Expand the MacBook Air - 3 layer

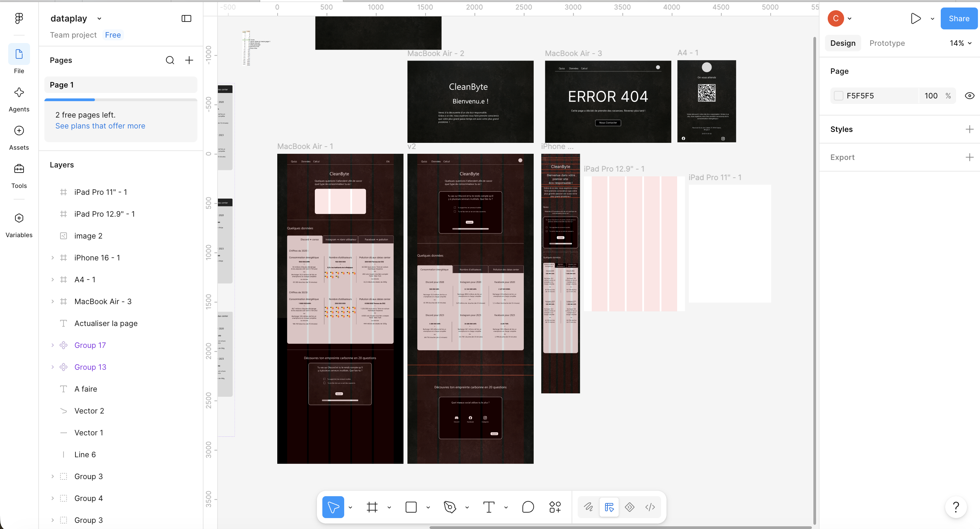point(53,302)
